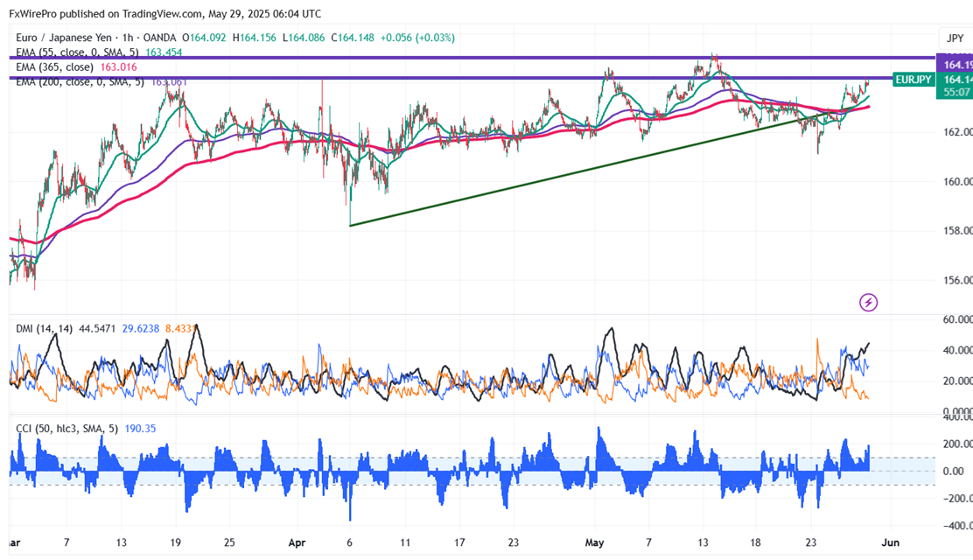Select the EMA (55, close, 0, SMA, 5) legend
The height and width of the screenshot is (560, 973).
(x=78, y=52)
